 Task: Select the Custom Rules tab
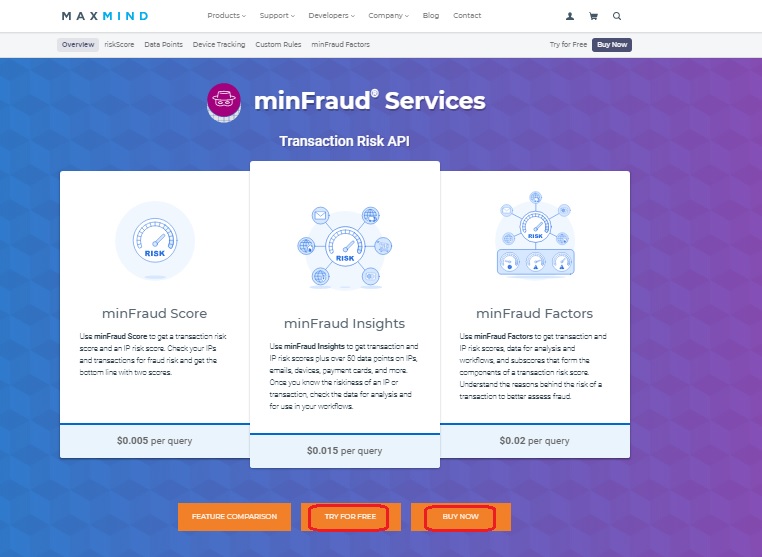278,44
